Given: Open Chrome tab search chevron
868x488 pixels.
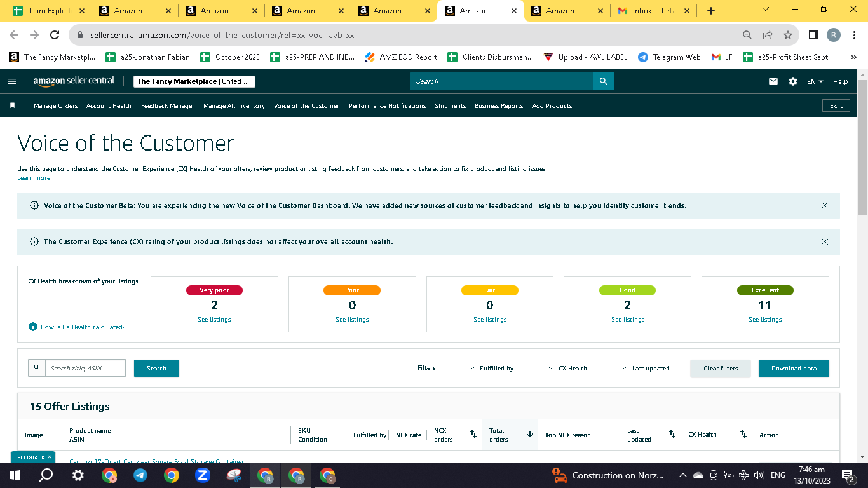Looking at the screenshot, I should pyautogui.click(x=765, y=10).
